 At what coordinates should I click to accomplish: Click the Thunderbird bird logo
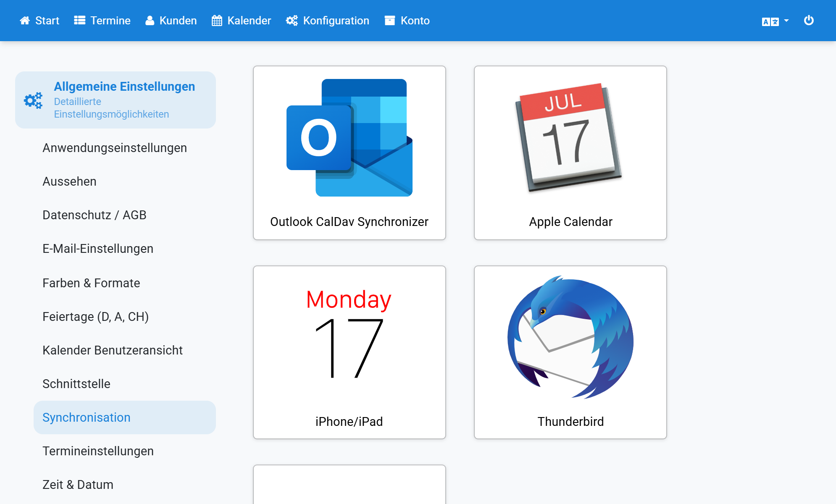pos(570,337)
